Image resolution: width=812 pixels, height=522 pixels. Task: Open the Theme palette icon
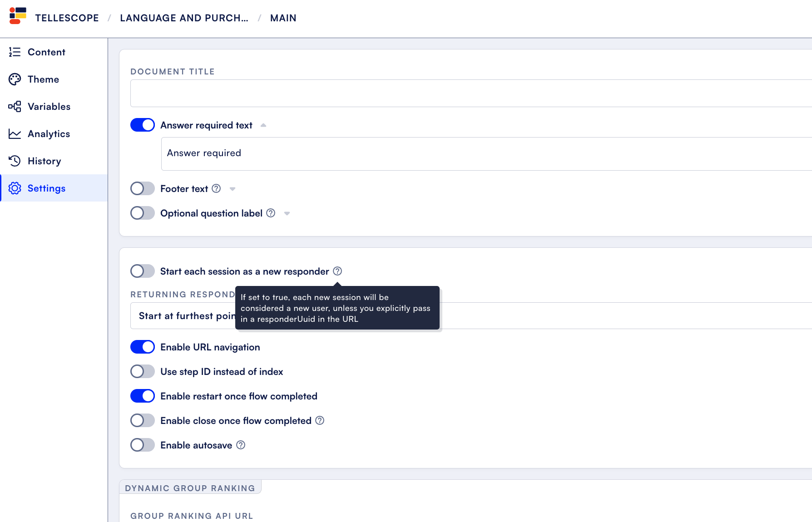[15, 79]
